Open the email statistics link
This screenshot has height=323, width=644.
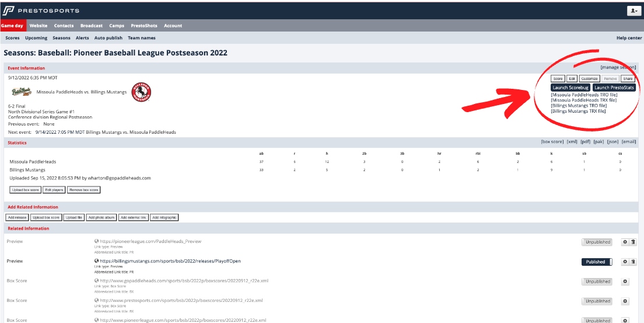pos(629,142)
